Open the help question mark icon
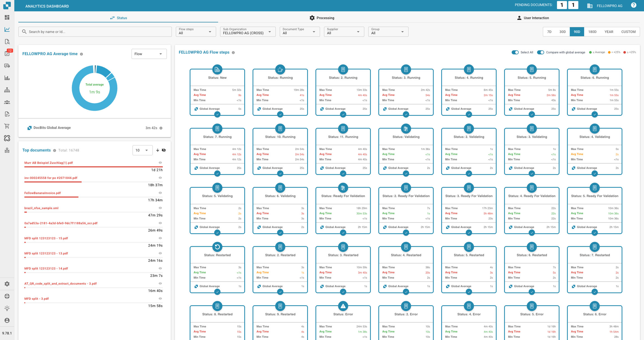The width and height of the screenshot is (644, 340). (x=633, y=5)
